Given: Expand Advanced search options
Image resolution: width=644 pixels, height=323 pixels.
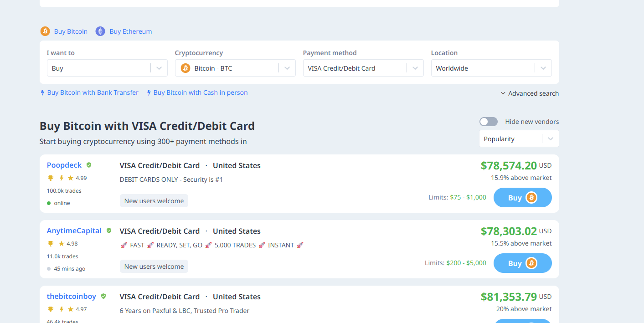Looking at the screenshot, I should tap(530, 93).
